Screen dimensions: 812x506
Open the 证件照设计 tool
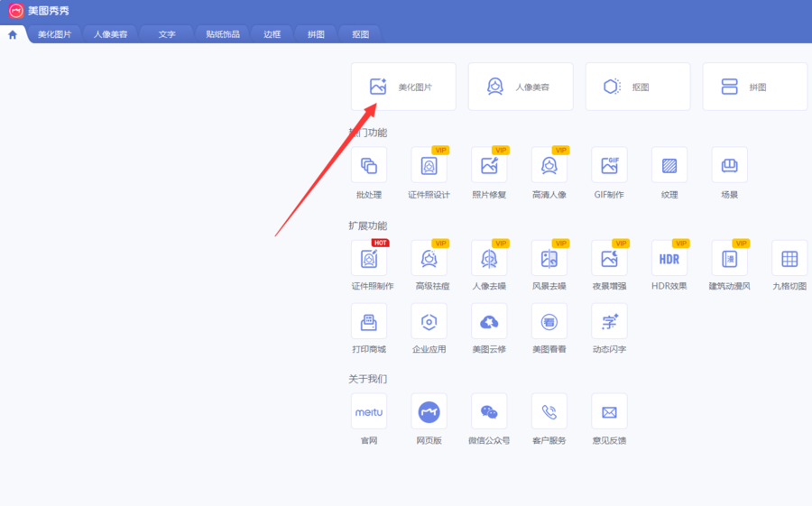(429, 165)
